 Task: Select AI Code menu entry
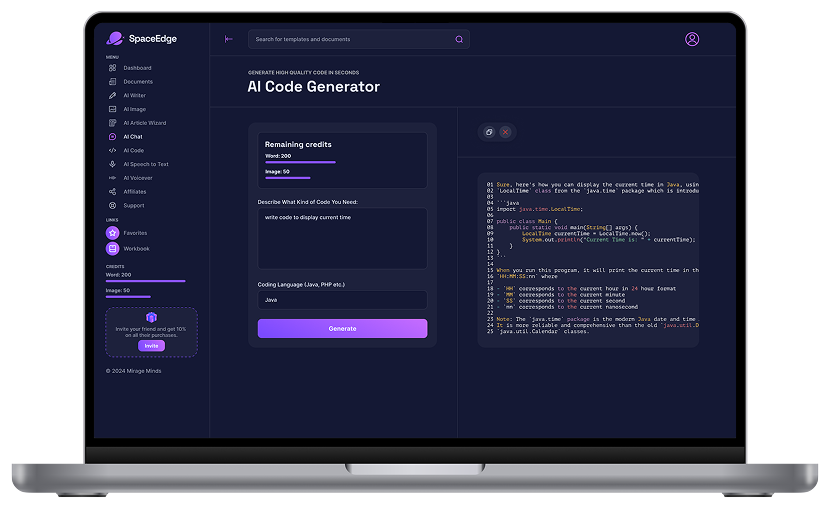click(x=134, y=151)
